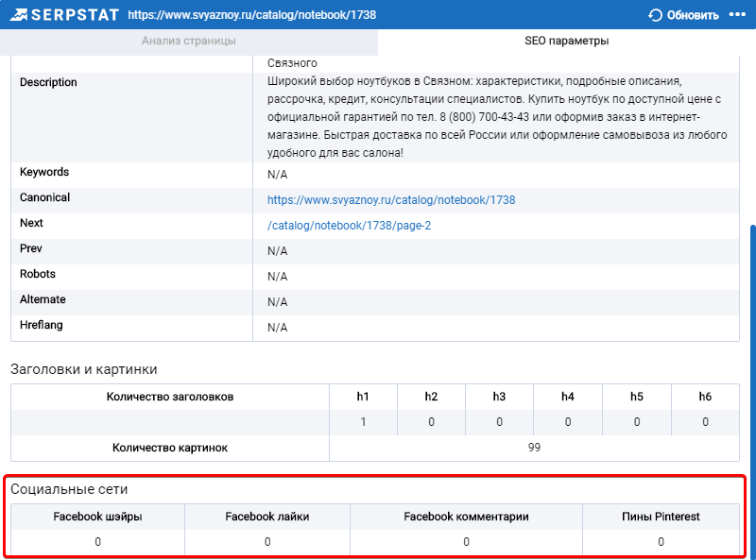Click the page URL in the header
756x560 pixels.
pyautogui.click(x=251, y=15)
